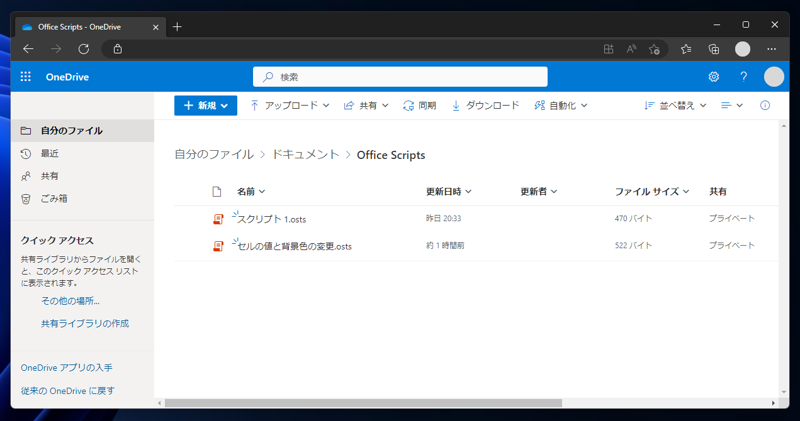This screenshot has height=421, width=800.
Task: Open the details pane info icon
Action: (x=765, y=106)
